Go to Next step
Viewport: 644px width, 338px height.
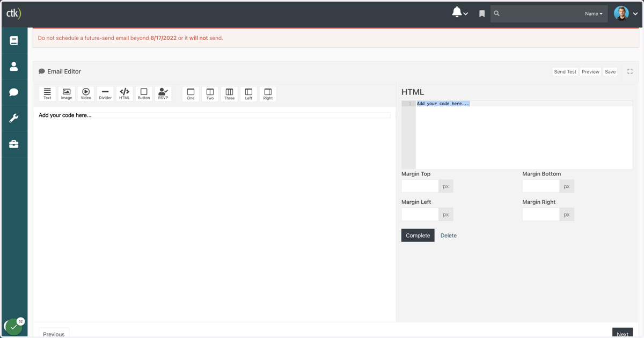(x=623, y=333)
